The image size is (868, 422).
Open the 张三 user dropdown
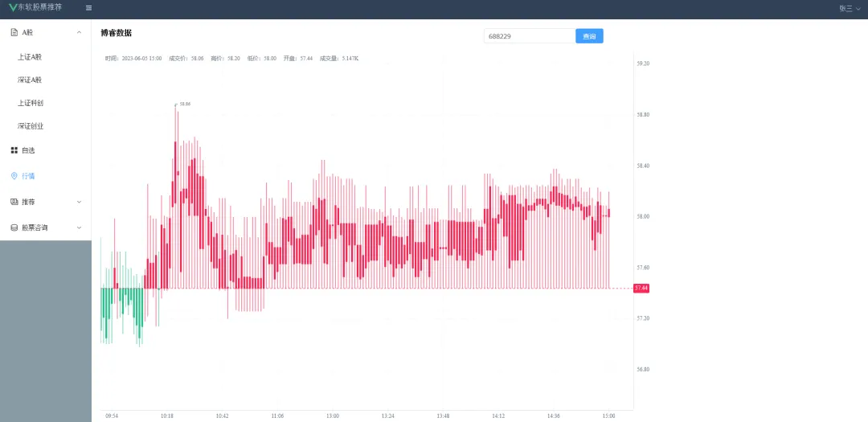pos(850,8)
